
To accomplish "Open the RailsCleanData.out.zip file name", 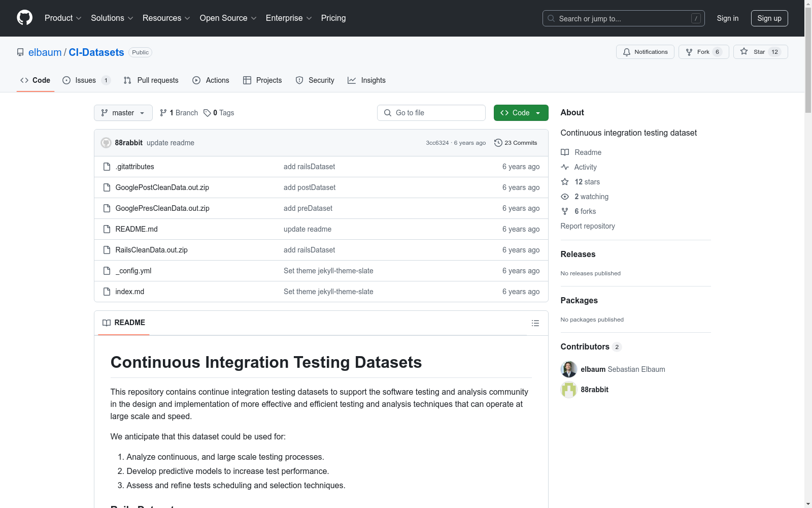I will pos(152,250).
